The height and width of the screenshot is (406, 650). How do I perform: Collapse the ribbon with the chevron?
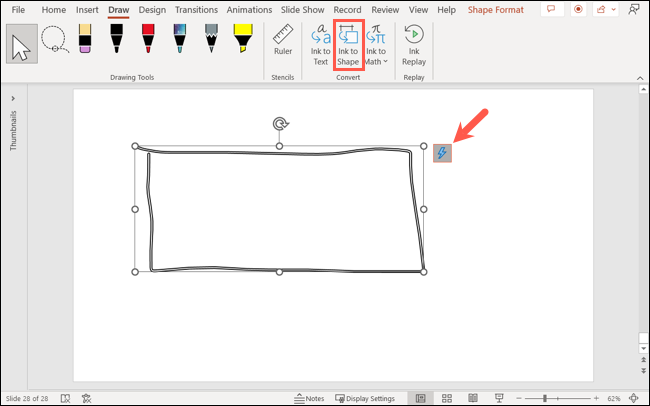point(640,78)
